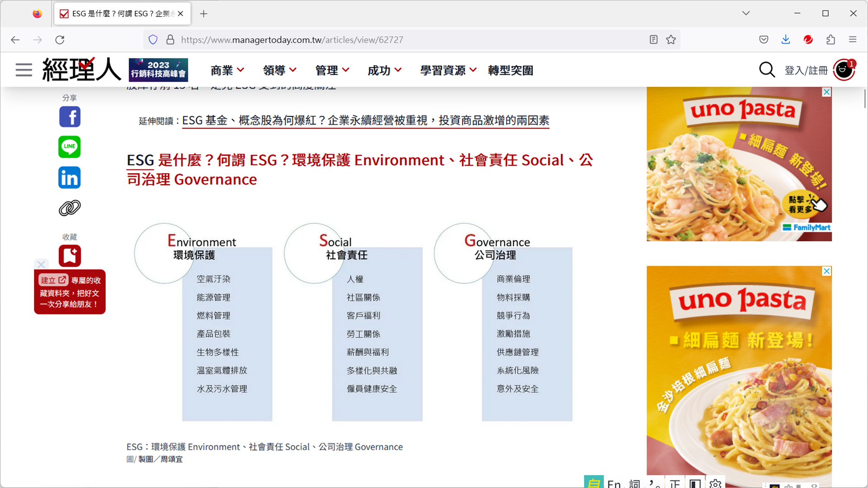The height and width of the screenshot is (488, 868).
Task: Click the IME settings gear icon
Action: [x=715, y=484]
